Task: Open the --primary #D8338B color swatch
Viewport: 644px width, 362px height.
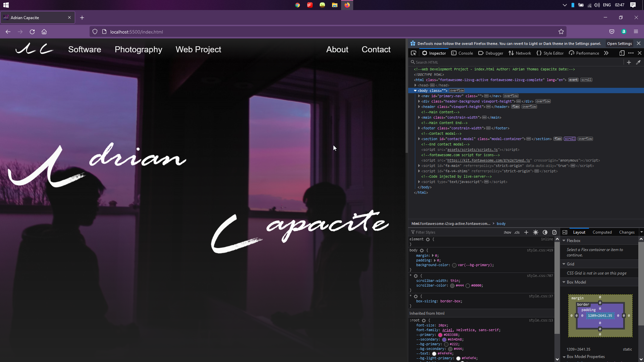Action: click(x=440, y=335)
